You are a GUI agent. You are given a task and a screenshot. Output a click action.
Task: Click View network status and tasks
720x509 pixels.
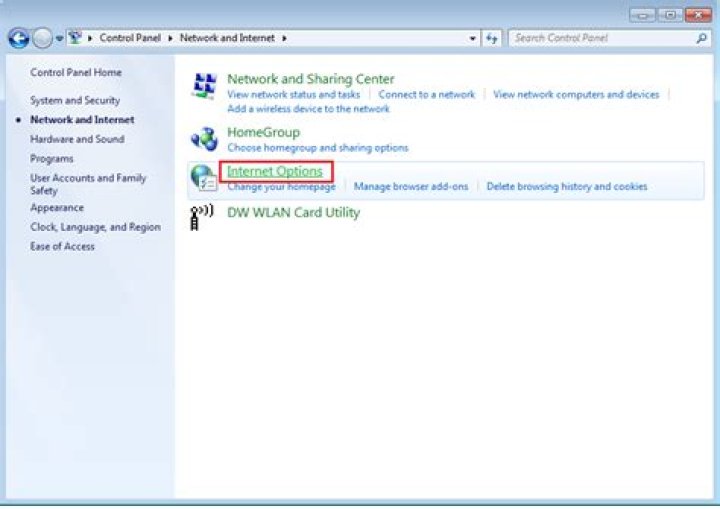click(x=294, y=94)
